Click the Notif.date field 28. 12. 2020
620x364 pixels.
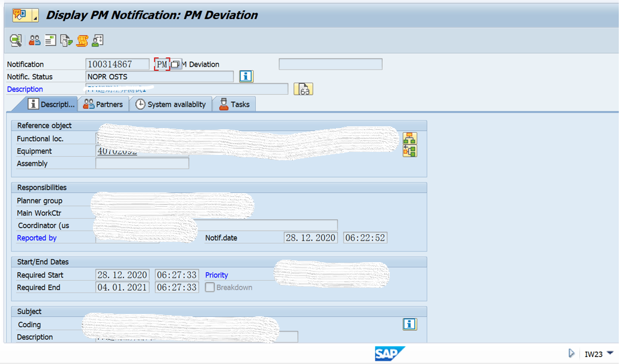(311, 238)
